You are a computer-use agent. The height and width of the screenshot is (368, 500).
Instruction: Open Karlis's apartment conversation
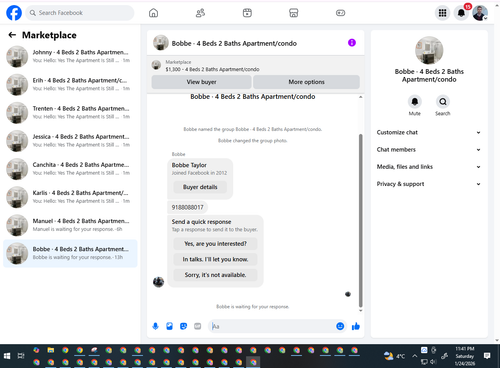[70, 197]
